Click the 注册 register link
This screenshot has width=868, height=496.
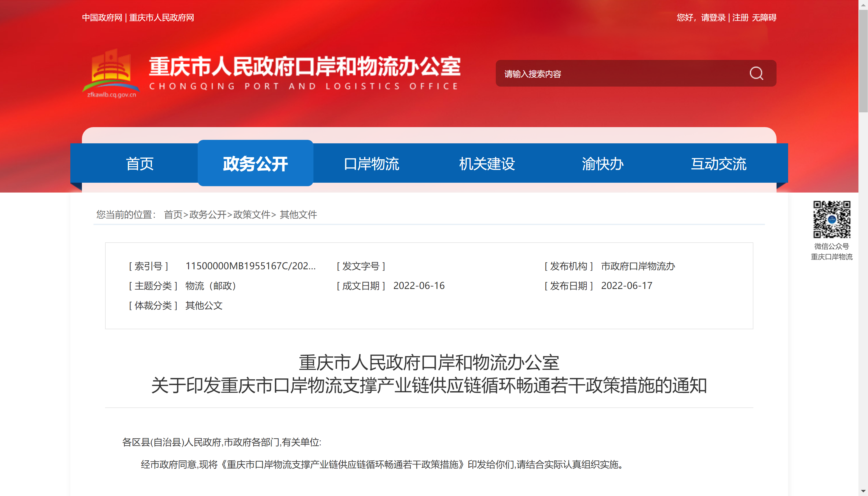pos(740,18)
